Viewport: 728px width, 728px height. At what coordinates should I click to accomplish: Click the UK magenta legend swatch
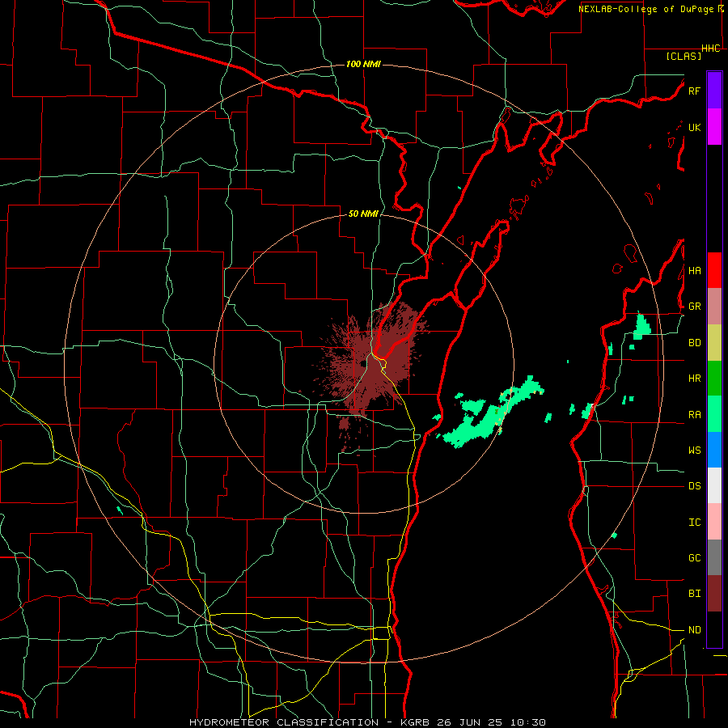(714, 127)
